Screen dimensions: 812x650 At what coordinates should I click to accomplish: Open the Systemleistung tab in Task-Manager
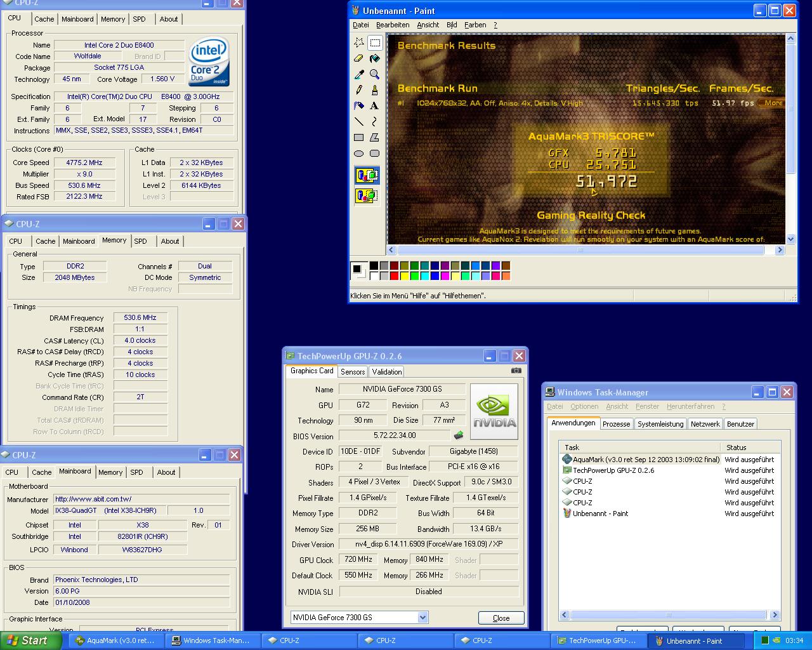pyautogui.click(x=660, y=424)
